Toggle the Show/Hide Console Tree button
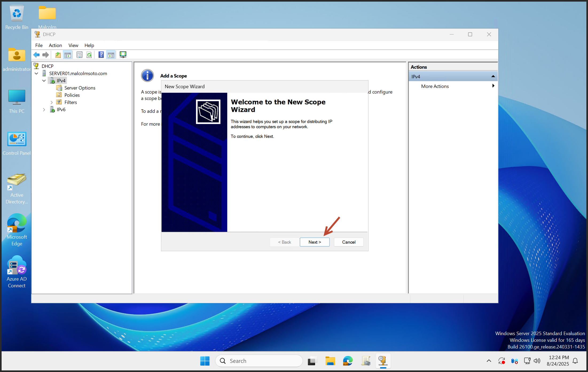Screen dimensions: 588x372 (68, 55)
